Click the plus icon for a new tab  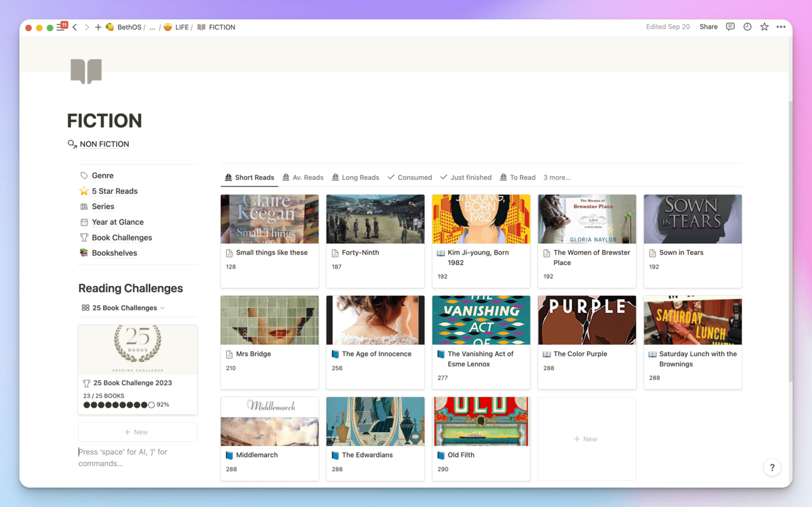(x=98, y=27)
